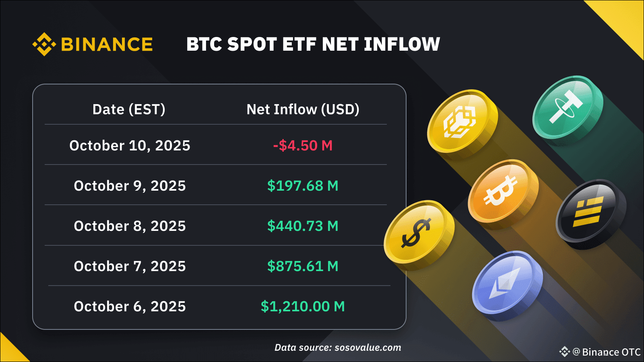Select the Date (EST) column header
644x362 pixels.
pos(129,109)
